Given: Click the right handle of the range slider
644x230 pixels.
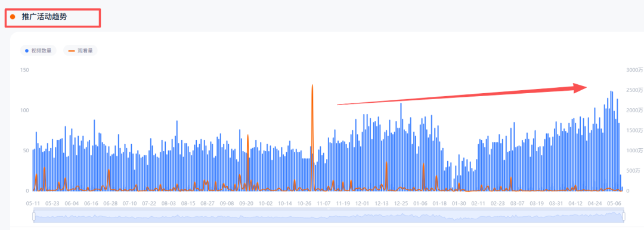Looking at the screenshot, I should point(624,216).
